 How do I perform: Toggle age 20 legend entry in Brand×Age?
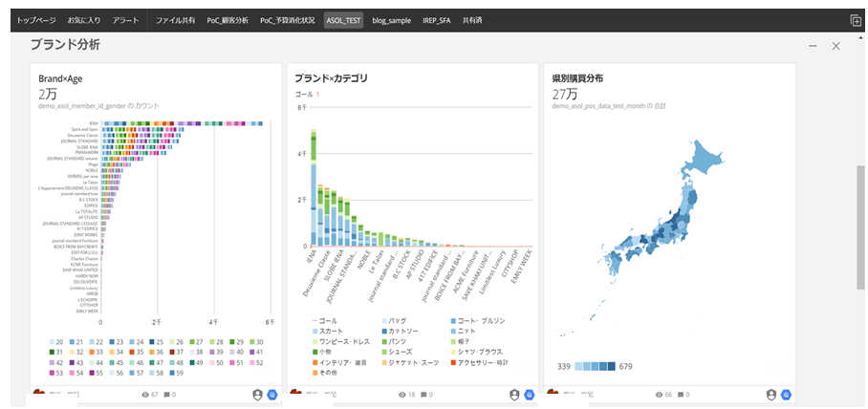pyautogui.click(x=54, y=341)
